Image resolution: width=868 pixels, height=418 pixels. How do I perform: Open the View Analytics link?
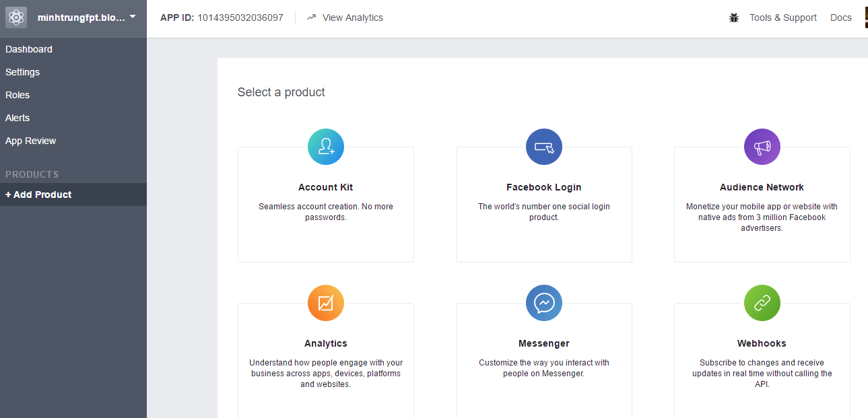pos(353,18)
